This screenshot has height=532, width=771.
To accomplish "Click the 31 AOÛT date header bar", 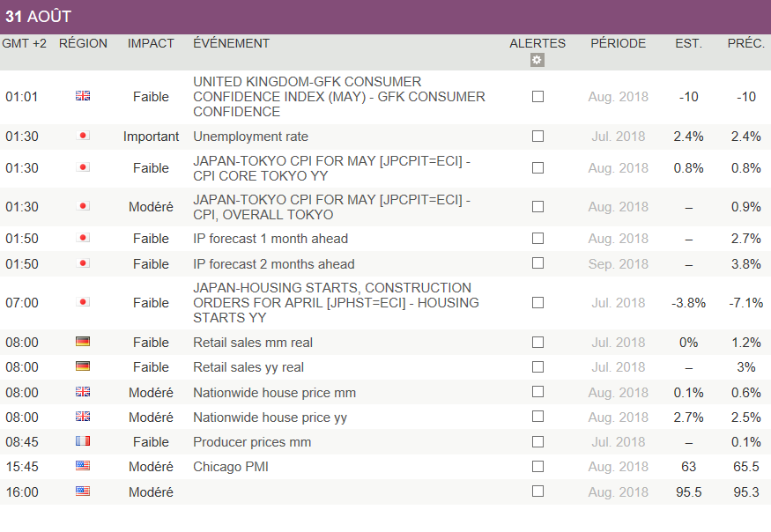I will [385, 17].
